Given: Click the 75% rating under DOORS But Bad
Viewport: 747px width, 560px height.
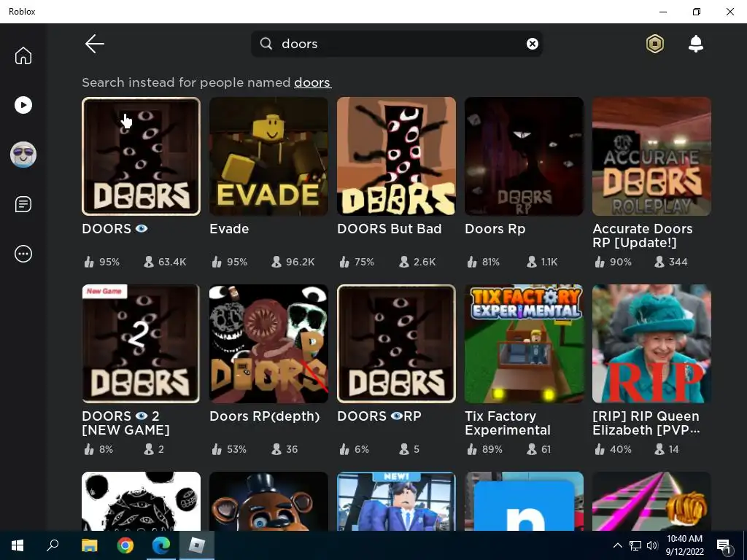Looking at the screenshot, I should coord(356,262).
